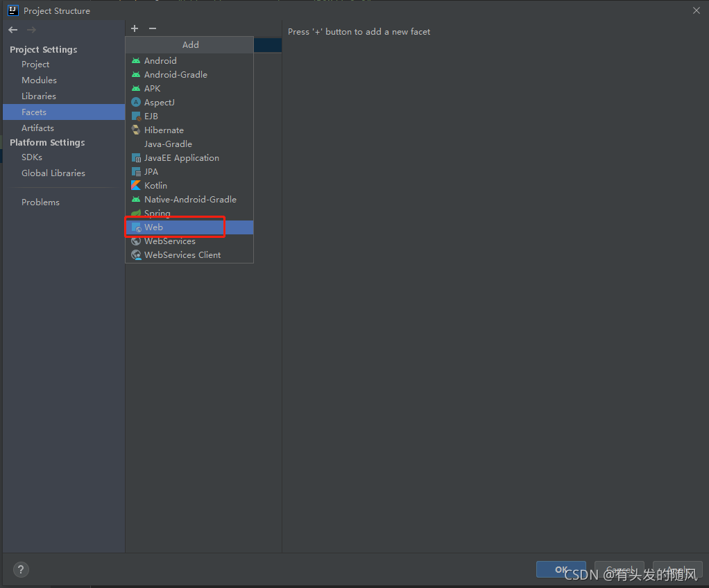This screenshot has width=709, height=588.
Task: Click the WebServices Client icon
Action: coord(136,255)
